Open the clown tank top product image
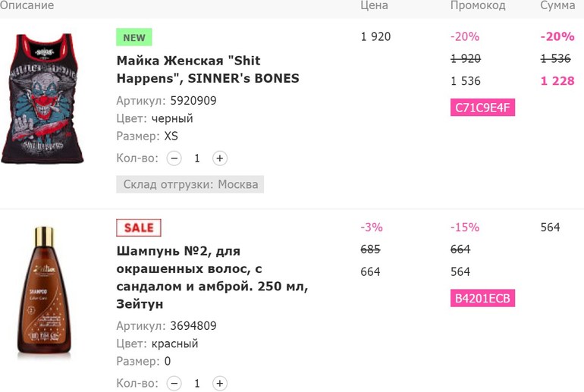This screenshot has width=584, height=392. (x=42, y=99)
